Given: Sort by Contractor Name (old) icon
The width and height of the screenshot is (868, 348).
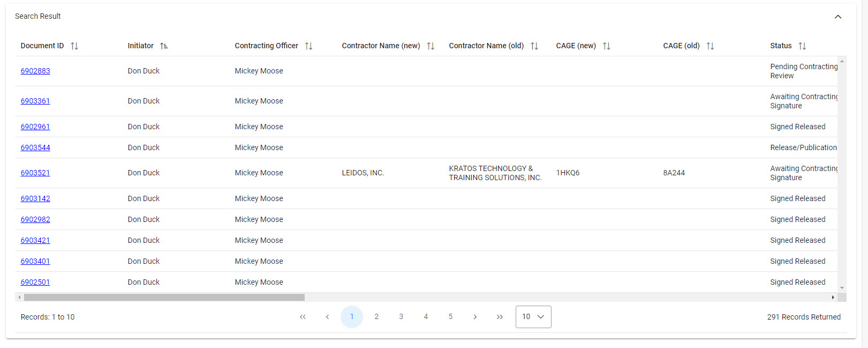Looking at the screenshot, I should pyautogui.click(x=534, y=46).
